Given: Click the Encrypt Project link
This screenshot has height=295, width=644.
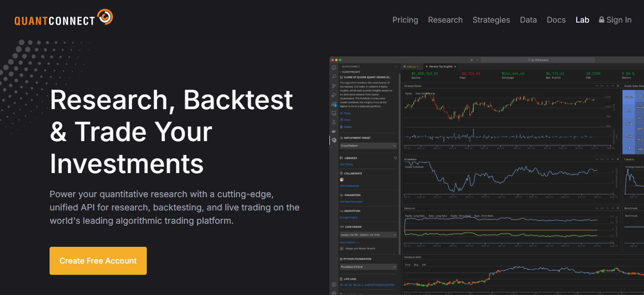Looking at the screenshot, I should coord(349,218).
